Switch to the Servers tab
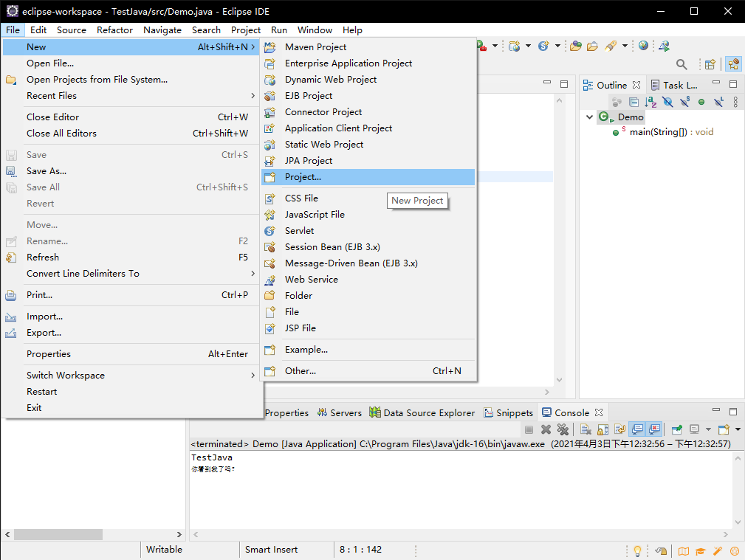This screenshot has width=745, height=560. coord(340,412)
